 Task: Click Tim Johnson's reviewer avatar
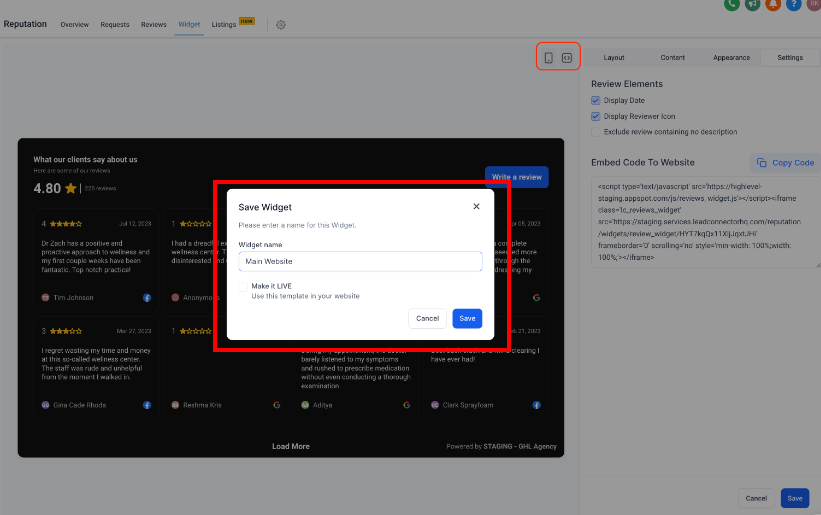46,297
